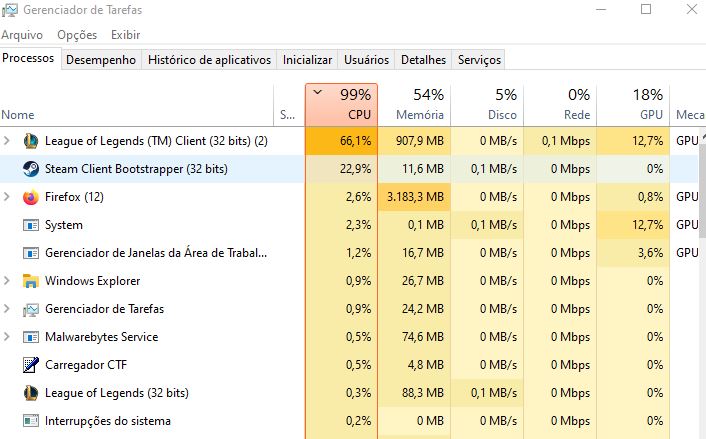Open the Serviços tab
The width and height of the screenshot is (706, 439).
point(480,60)
